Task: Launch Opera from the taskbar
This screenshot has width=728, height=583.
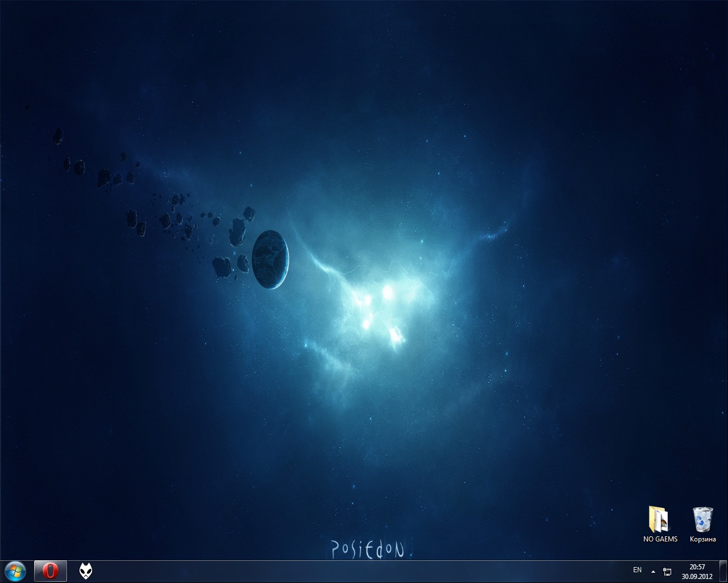Action: pos(51,570)
